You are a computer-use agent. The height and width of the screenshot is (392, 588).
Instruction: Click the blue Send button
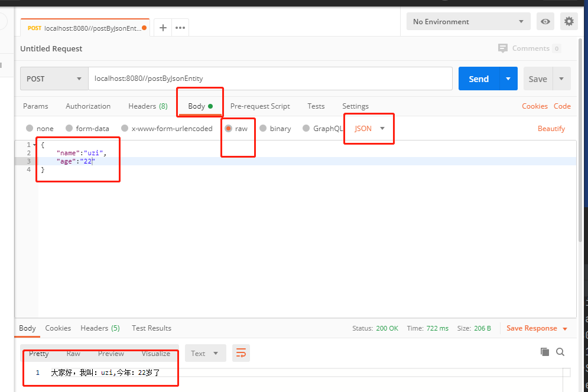(x=479, y=79)
